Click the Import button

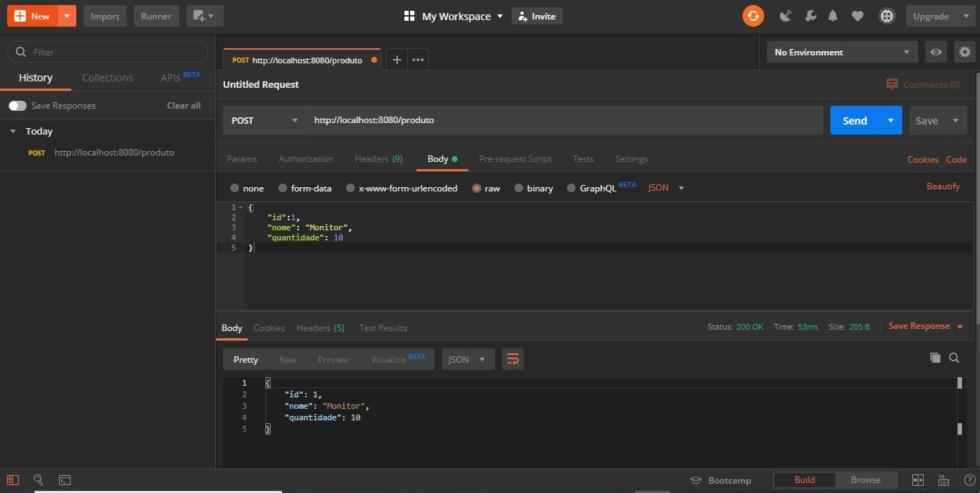(105, 16)
